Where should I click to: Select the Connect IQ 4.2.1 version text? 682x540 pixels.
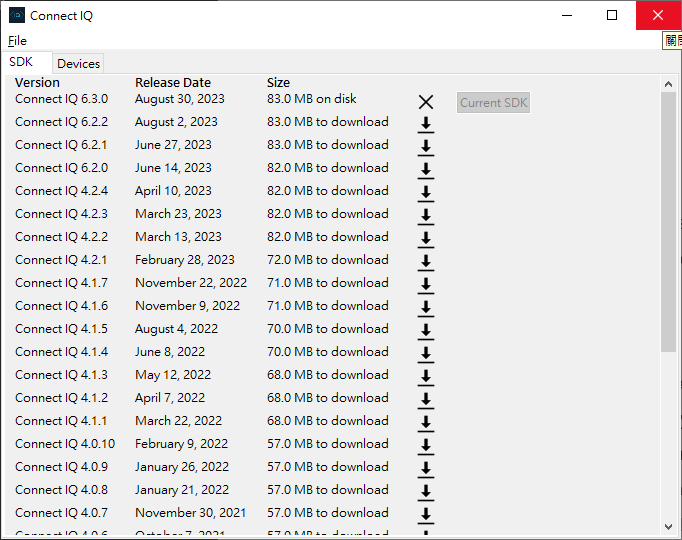coord(61,260)
